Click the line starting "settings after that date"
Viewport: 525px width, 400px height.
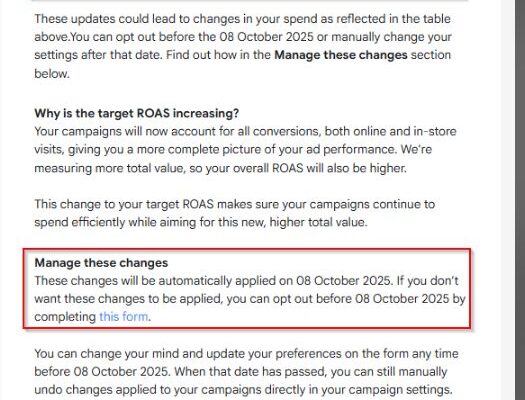(242, 55)
